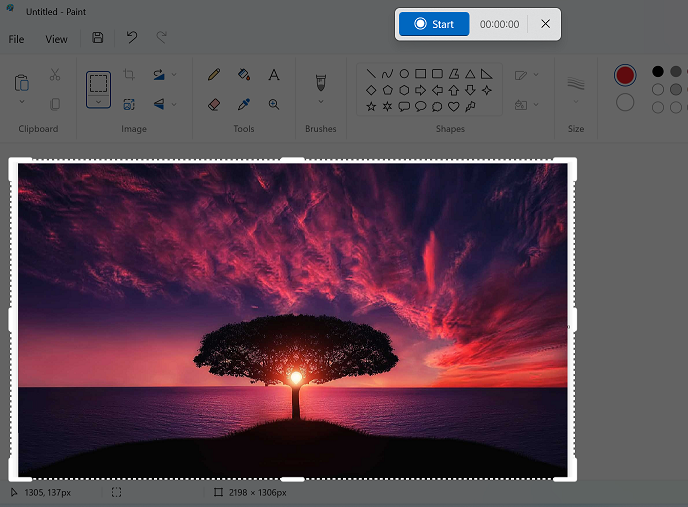The height and width of the screenshot is (507, 688).
Task: Select the Magnifier zoom tool
Action: pos(273,104)
